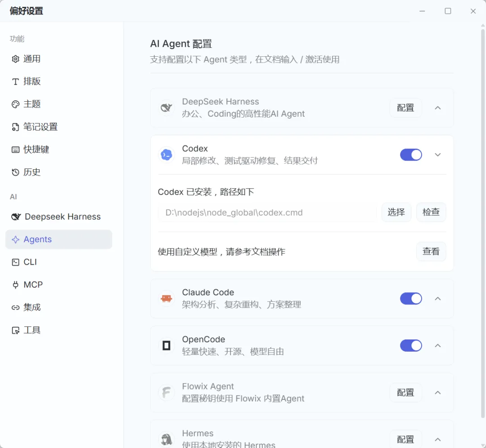Viewport: 486px width, 448px height.
Task: Click the link icon beside 集成
Action: coord(15,308)
